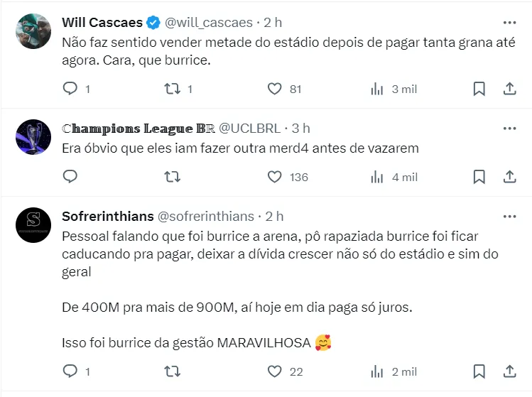Like Will Cascaes' tweet
Image resolution: width=532 pixels, height=397 pixels.
(274, 89)
